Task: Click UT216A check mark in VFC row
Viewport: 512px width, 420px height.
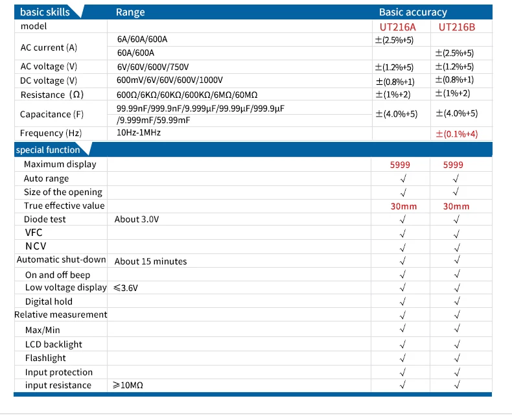Action: pos(403,233)
